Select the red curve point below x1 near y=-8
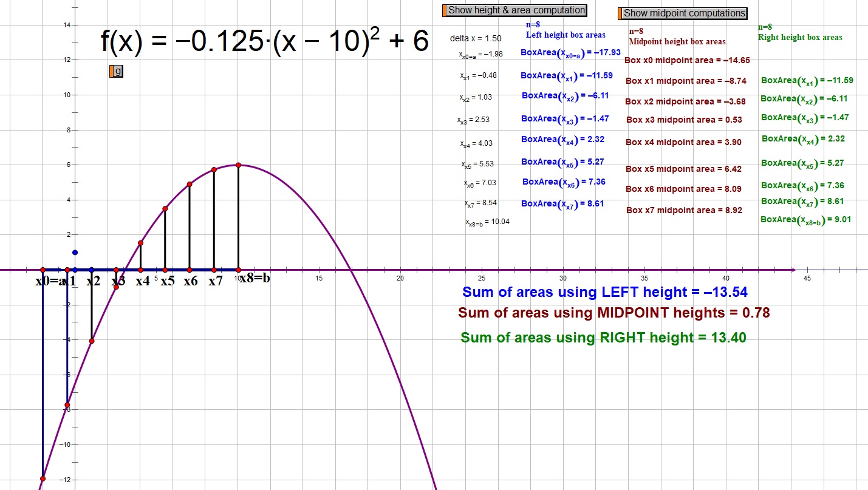This screenshot has height=490, width=868. click(x=67, y=405)
